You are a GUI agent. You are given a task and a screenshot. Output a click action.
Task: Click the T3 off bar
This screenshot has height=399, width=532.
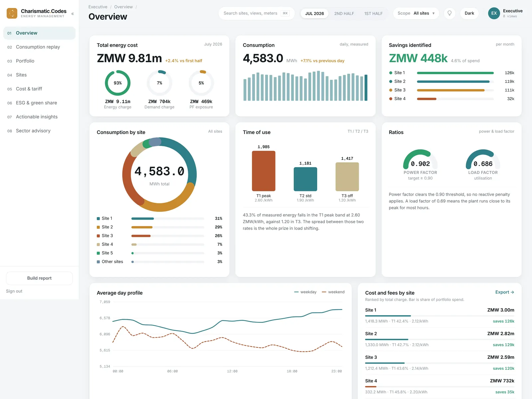coord(347,177)
